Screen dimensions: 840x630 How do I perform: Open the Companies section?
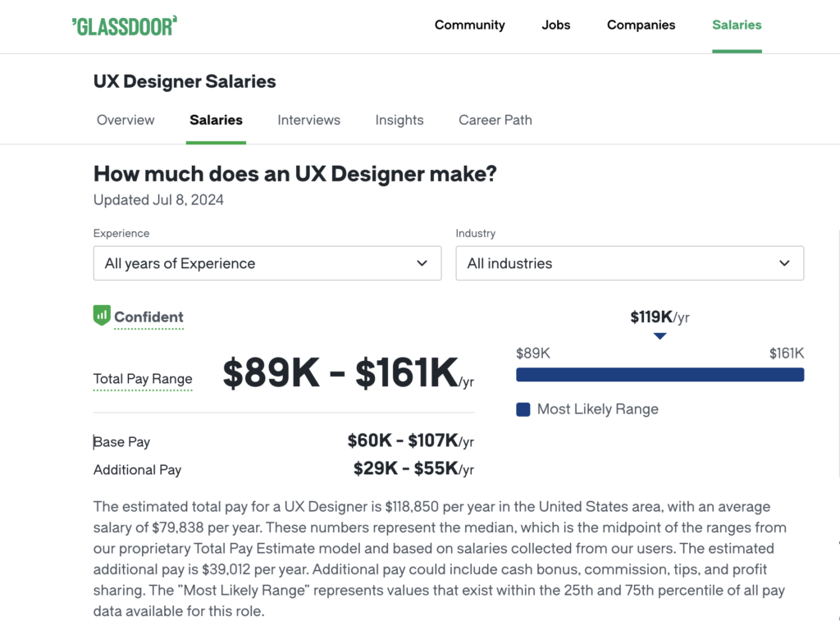pos(641,25)
